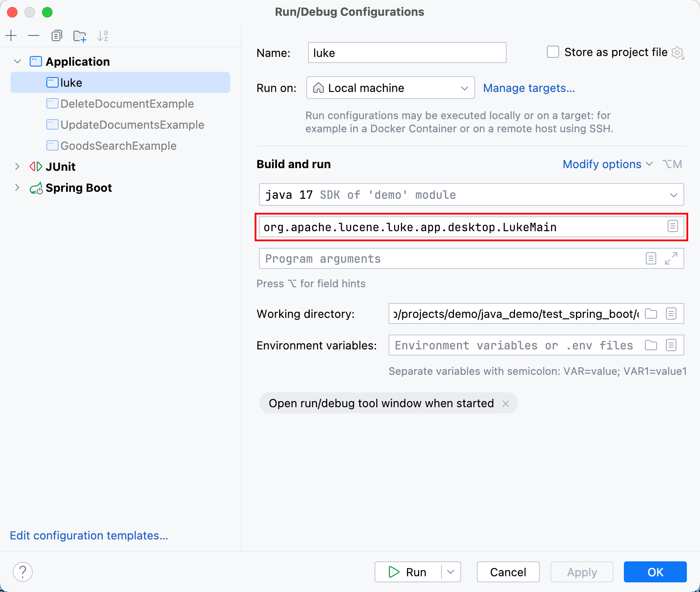700x592 pixels.
Task: Remove the selected configuration with the minus icon
Action: pyautogui.click(x=34, y=35)
